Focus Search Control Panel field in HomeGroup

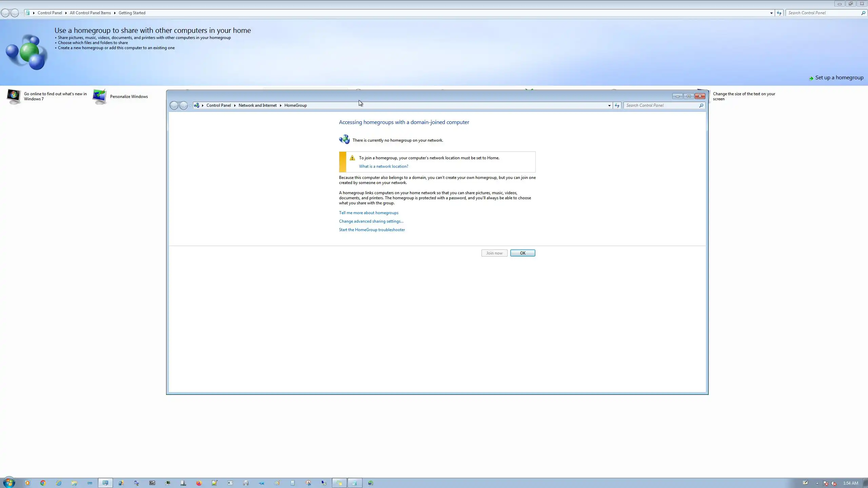coord(660,105)
